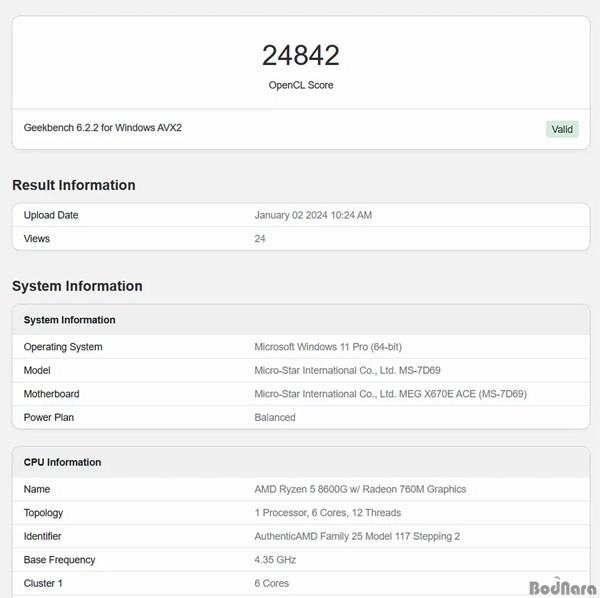Click the Cluster 1 label
Screen dimensions: 600x598
pos(43,583)
